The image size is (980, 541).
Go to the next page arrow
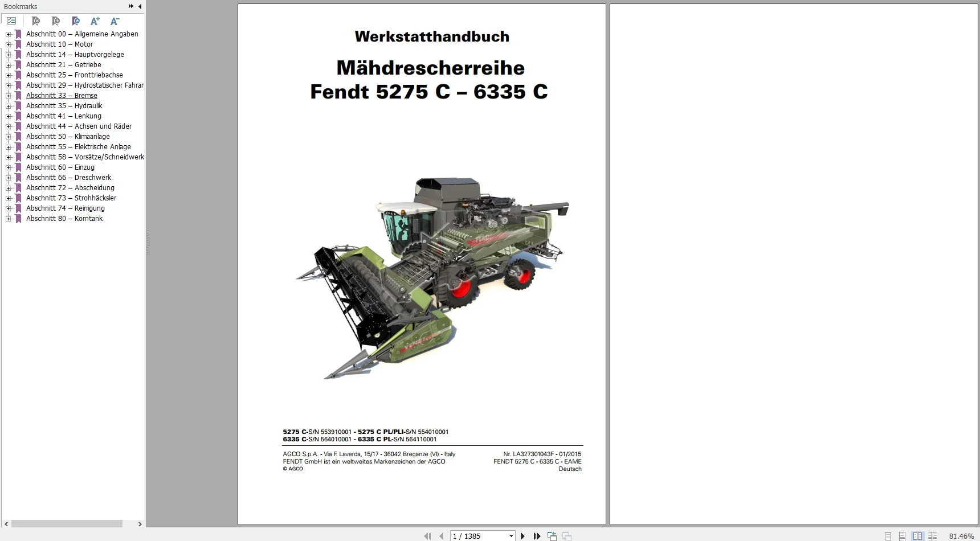click(x=522, y=536)
